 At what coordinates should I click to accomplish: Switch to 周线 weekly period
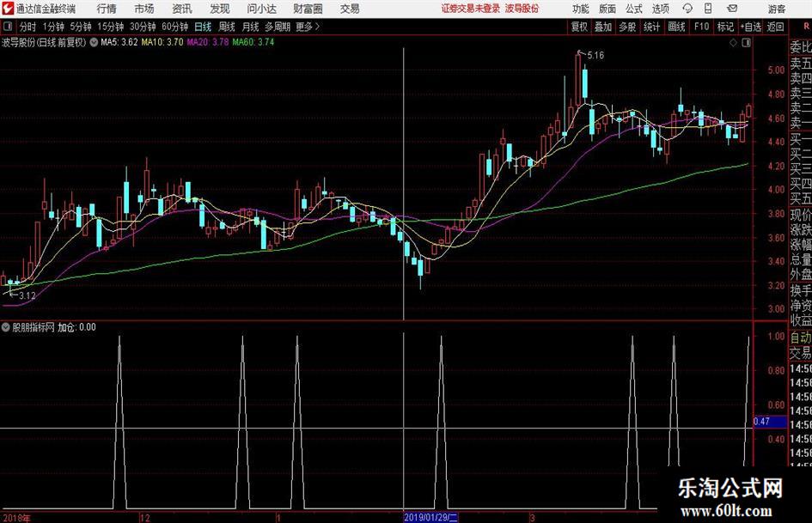227,27
